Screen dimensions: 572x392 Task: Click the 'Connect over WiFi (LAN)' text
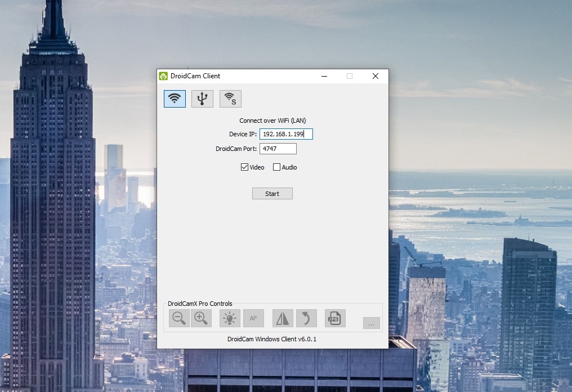[272, 121]
